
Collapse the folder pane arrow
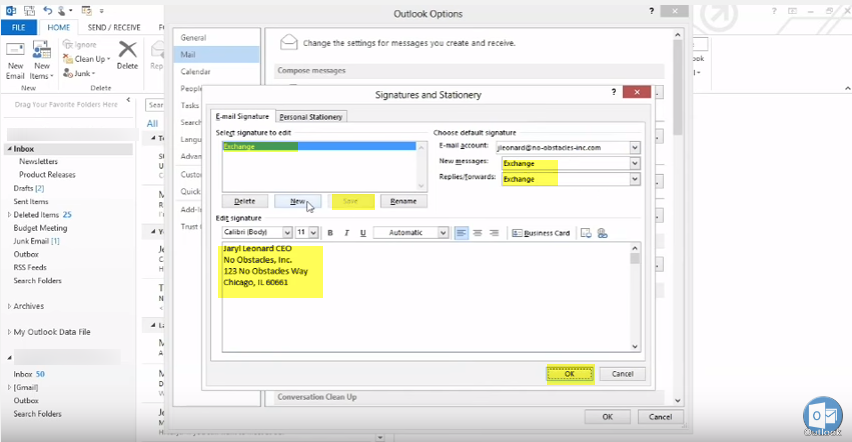pos(128,99)
